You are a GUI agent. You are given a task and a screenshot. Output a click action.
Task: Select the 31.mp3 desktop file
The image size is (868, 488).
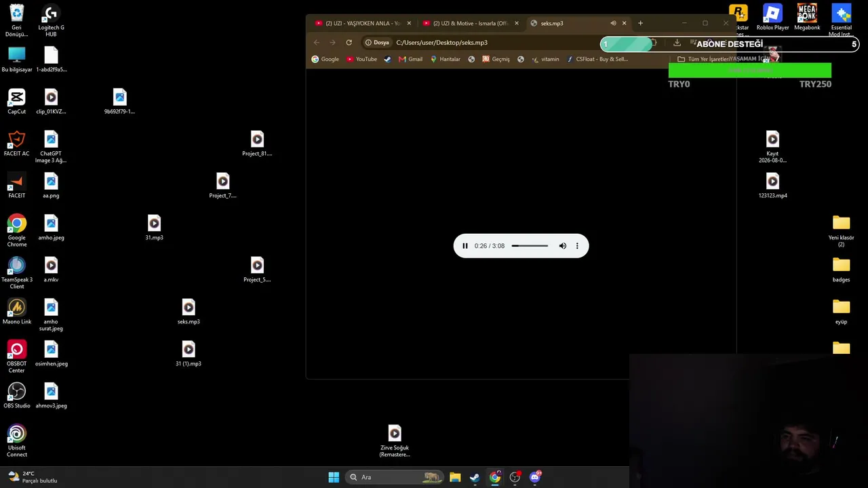tap(154, 228)
